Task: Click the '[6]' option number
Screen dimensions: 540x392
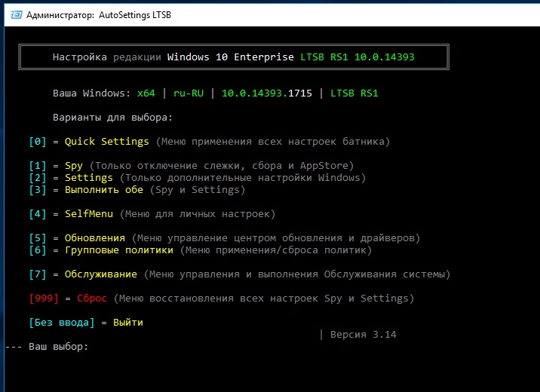Action: pyautogui.click(x=38, y=250)
